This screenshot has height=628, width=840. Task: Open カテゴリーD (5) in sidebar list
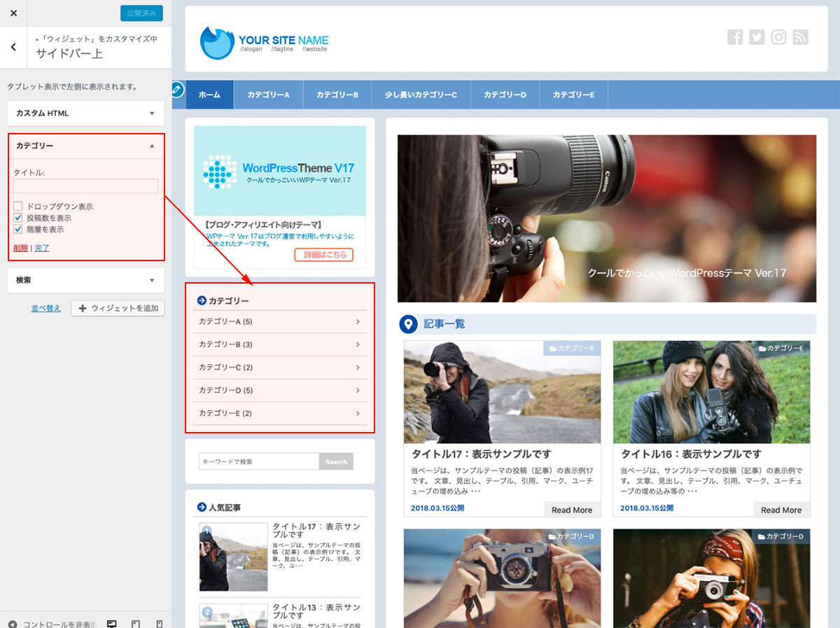coord(280,391)
